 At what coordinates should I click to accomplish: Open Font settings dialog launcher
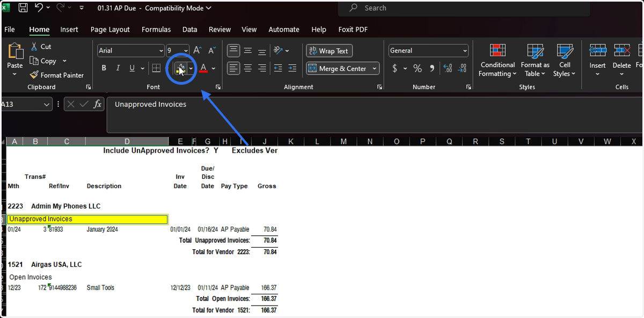[x=218, y=87]
